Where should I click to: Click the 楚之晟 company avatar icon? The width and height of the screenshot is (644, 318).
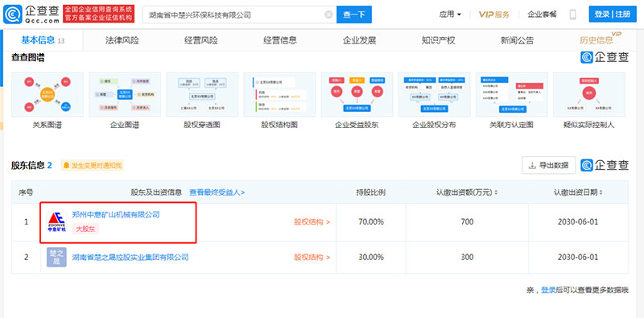pos(56,257)
